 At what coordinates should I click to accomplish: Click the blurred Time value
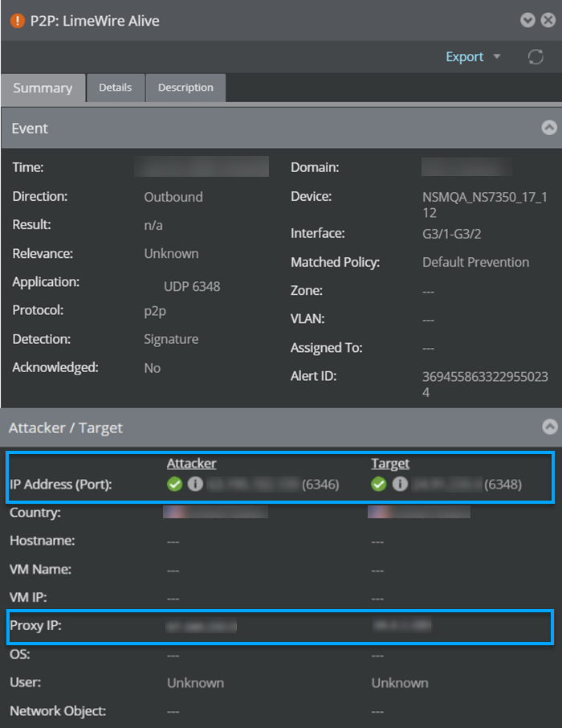202,166
